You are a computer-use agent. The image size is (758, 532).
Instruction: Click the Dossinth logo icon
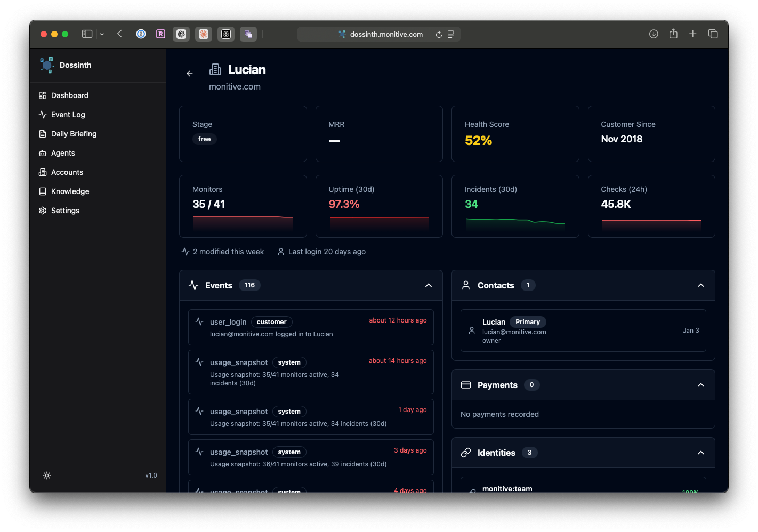47,65
